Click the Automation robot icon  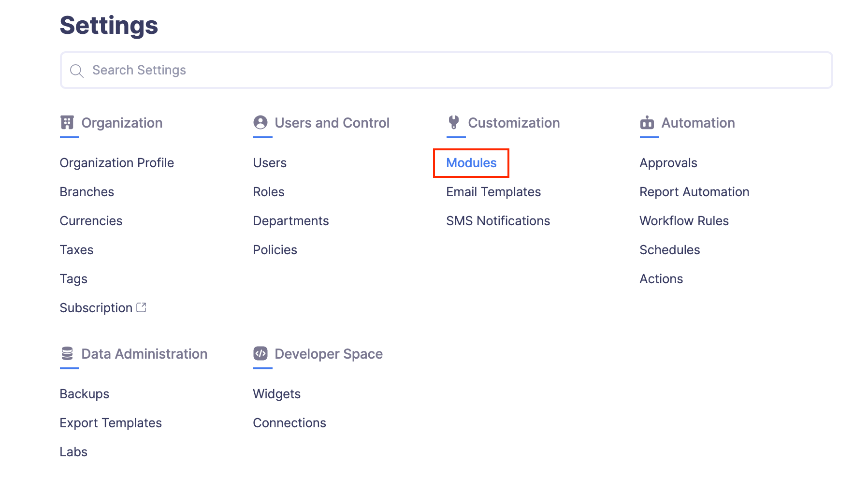pyautogui.click(x=647, y=123)
